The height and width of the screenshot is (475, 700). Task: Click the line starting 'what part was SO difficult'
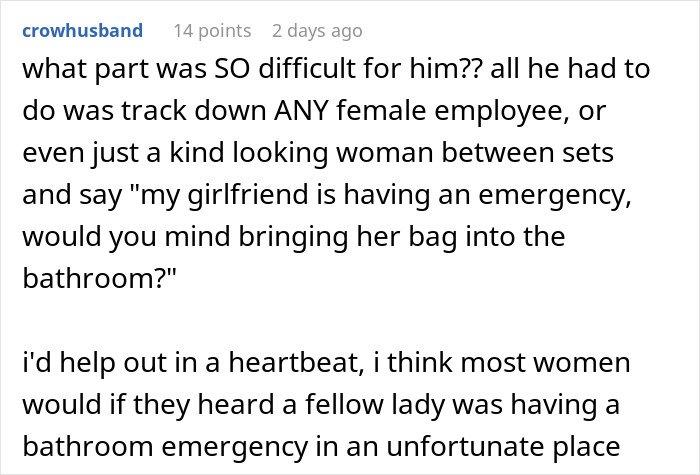coord(336,69)
